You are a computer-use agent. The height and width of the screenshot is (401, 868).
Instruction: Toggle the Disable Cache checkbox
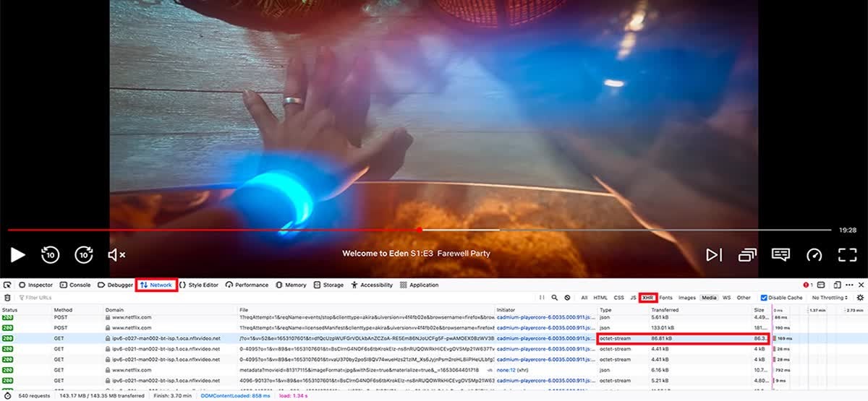click(764, 298)
